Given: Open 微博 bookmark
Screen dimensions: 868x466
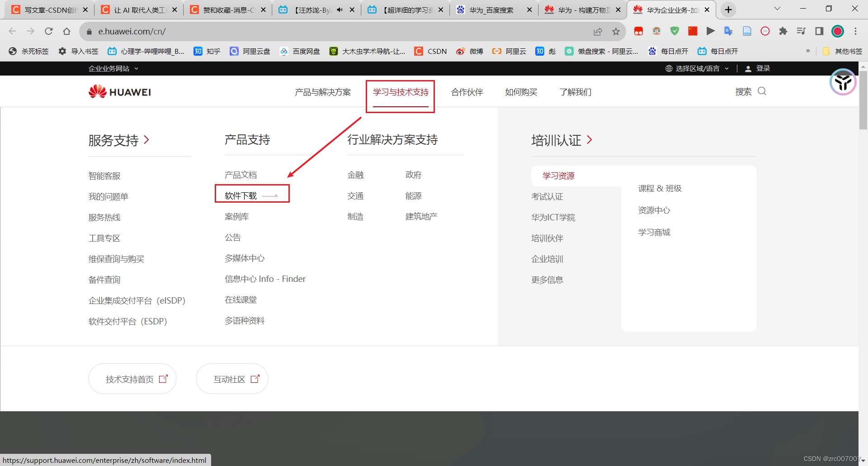Looking at the screenshot, I should pyautogui.click(x=470, y=51).
